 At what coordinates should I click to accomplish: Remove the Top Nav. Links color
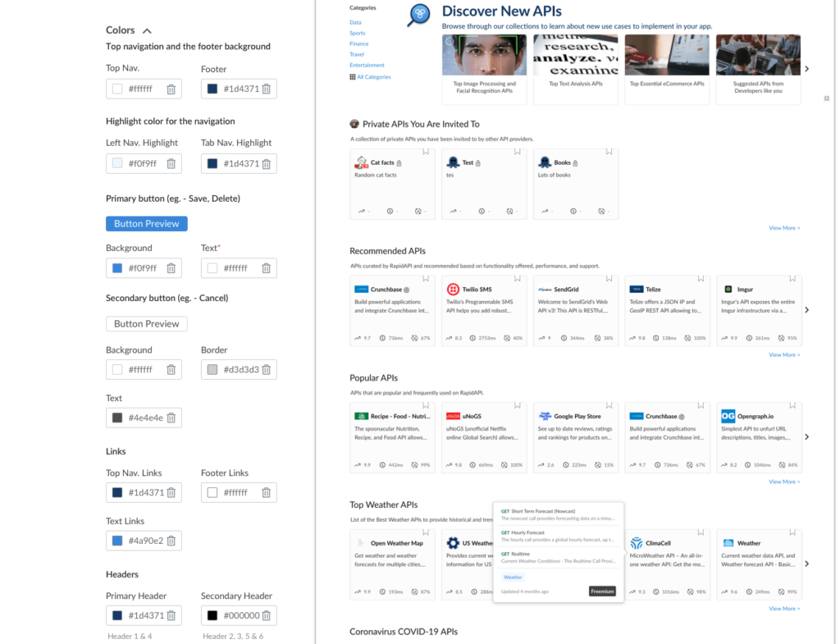171,493
